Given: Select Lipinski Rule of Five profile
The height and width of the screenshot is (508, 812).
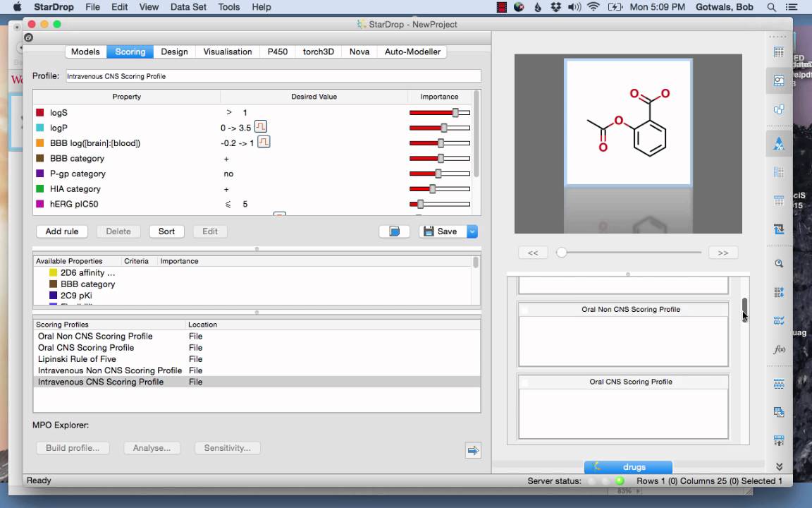Looking at the screenshot, I should [257, 359].
